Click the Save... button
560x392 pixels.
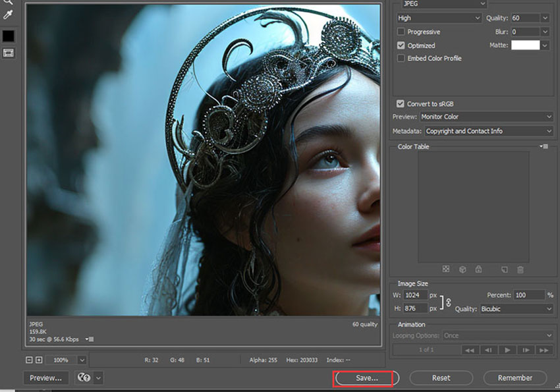tap(367, 378)
